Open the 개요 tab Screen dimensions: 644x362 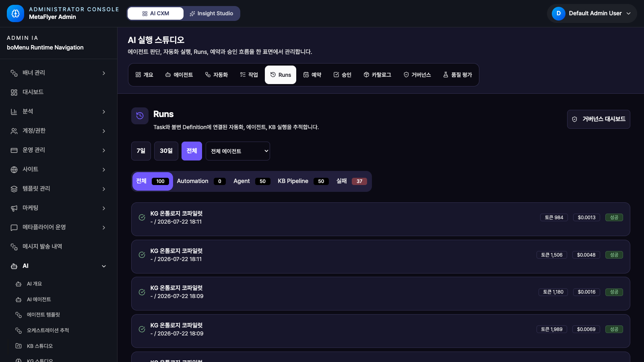[144, 75]
